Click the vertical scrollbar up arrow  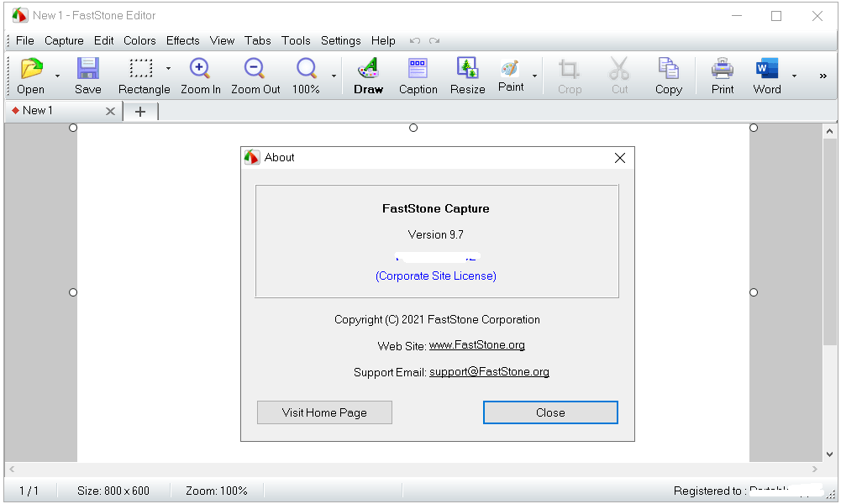[829, 131]
